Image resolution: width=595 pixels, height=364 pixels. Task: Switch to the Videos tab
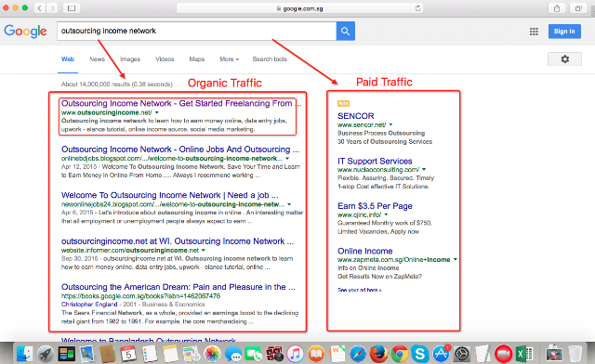coord(165,59)
